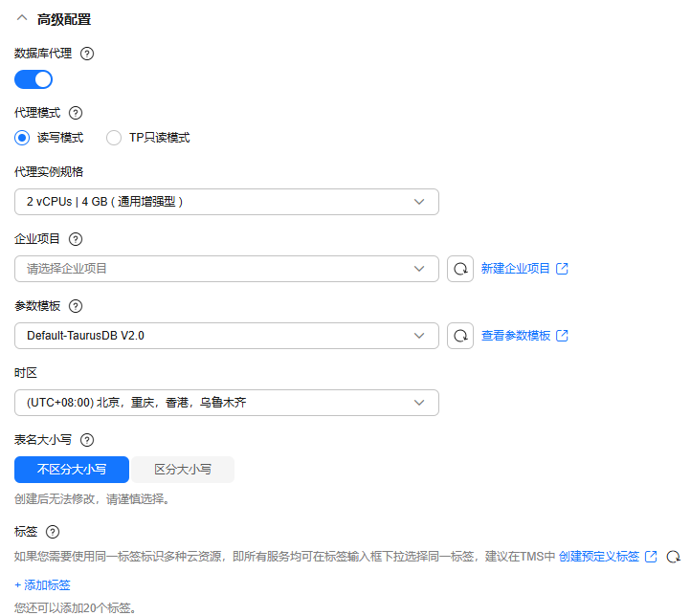Open help icon next to 参数模板
The width and height of the screenshot is (691, 616).
(76, 306)
